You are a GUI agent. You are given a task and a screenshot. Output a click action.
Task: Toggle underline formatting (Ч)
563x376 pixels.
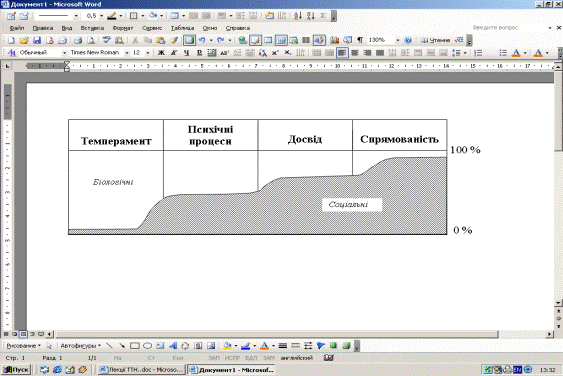[x=186, y=53]
